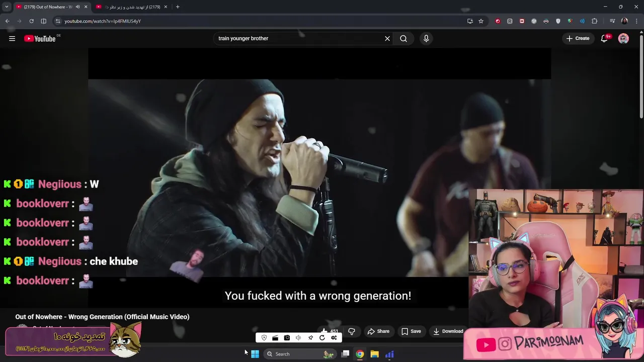Click the shield icon in floating toolbar
644x362 pixels.
[264, 338]
